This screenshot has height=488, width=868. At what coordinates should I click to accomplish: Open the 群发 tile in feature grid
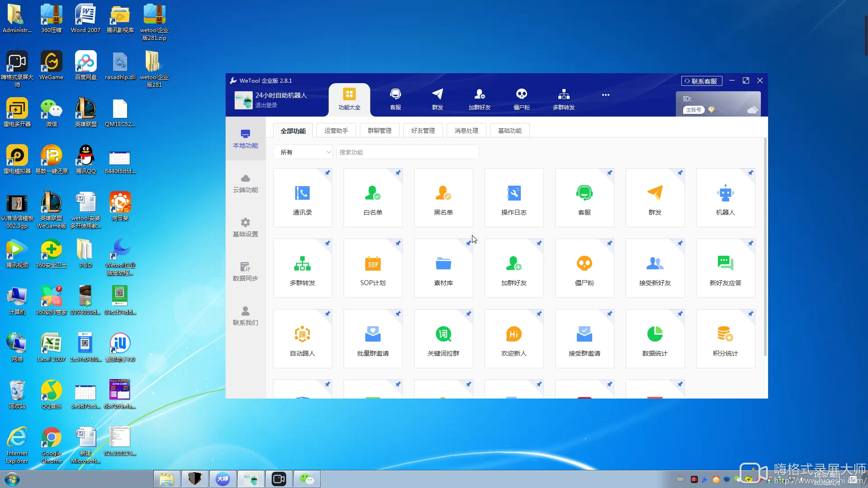pyautogui.click(x=655, y=197)
